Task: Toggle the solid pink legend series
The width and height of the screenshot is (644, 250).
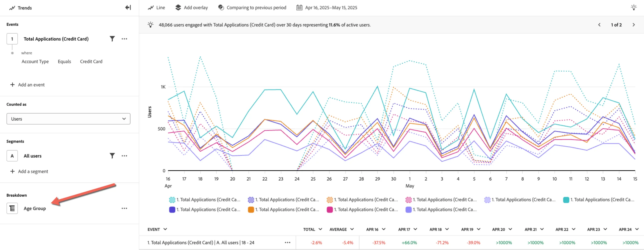Action: 362,210
